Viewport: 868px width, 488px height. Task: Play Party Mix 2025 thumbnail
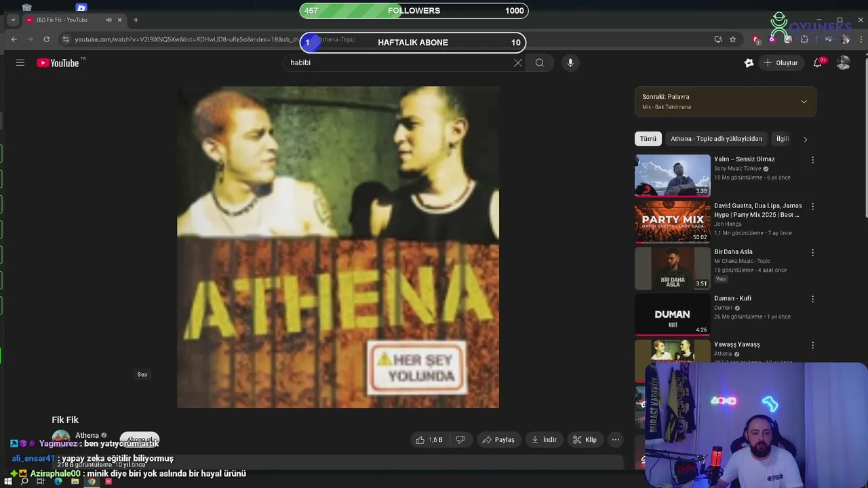(x=673, y=222)
